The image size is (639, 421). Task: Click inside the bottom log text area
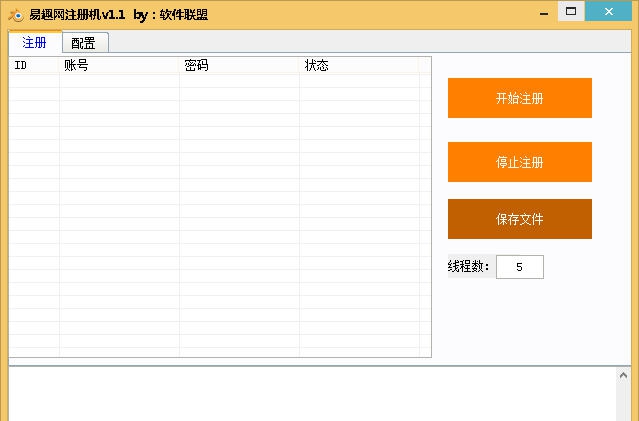click(x=312, y=394)
